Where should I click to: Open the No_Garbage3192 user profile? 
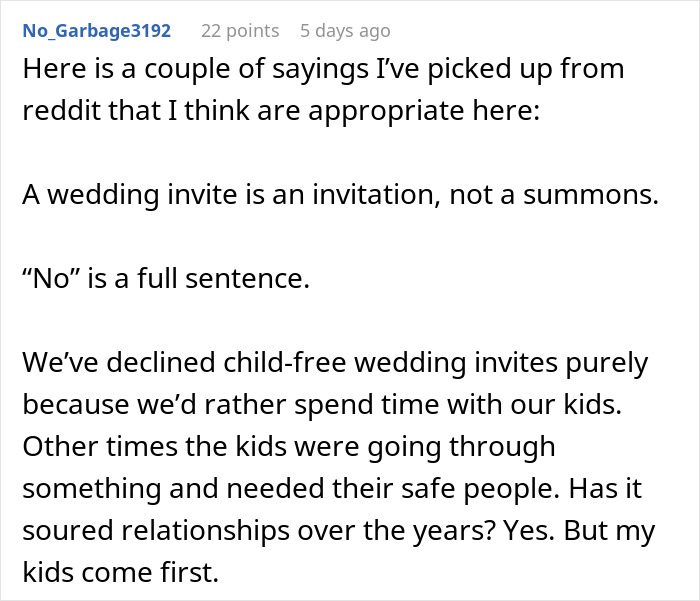tap(96, 31)
